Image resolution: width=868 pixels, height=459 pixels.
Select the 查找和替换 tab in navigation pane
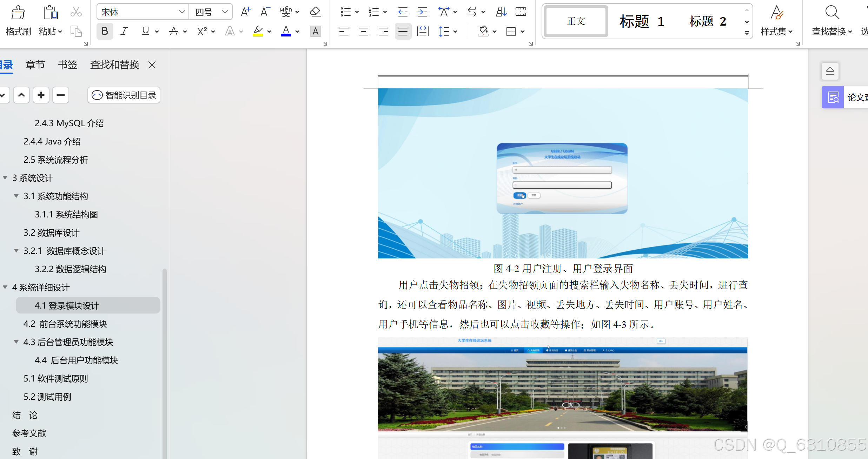pos(113,64)
